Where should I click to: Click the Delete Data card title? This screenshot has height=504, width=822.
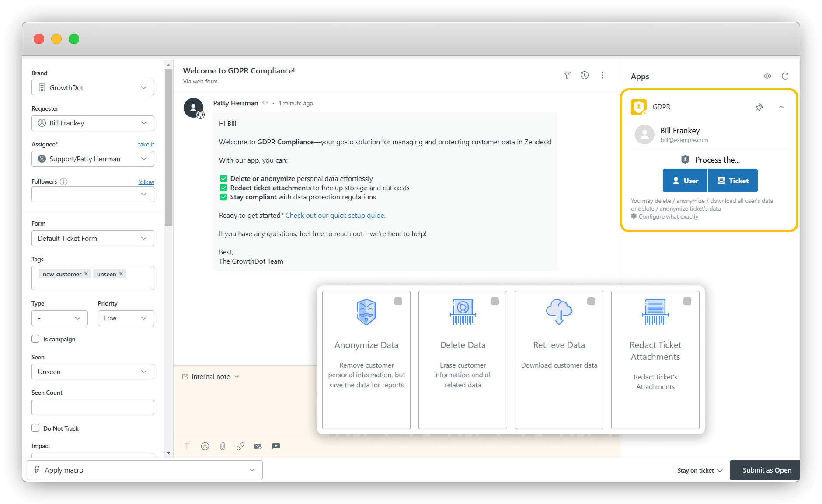click(463, 345)
